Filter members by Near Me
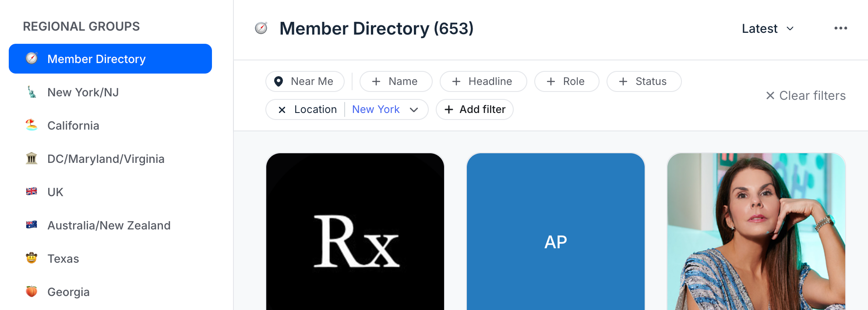The height and width of the screenshot is (310, 868). click(305, 81)
